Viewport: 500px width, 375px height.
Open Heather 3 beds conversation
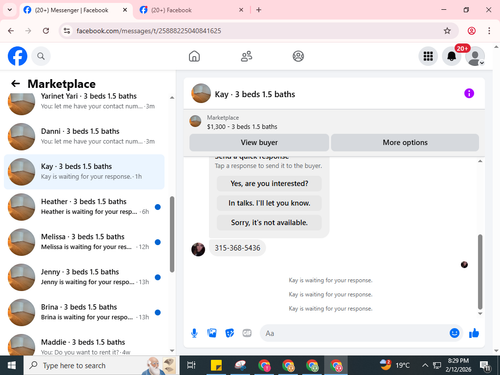pyautogui.click(x=84, y=207)
